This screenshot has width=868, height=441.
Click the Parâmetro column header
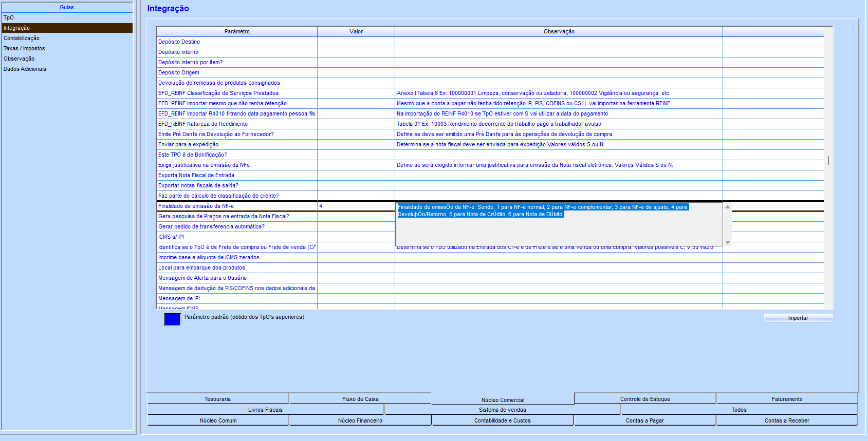237,31
